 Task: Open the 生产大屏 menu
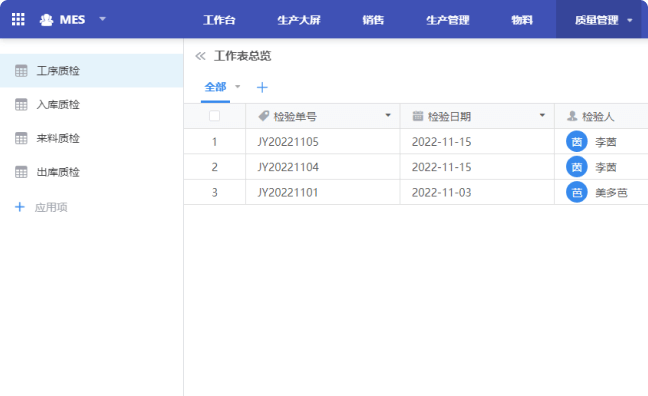[299, 20]
